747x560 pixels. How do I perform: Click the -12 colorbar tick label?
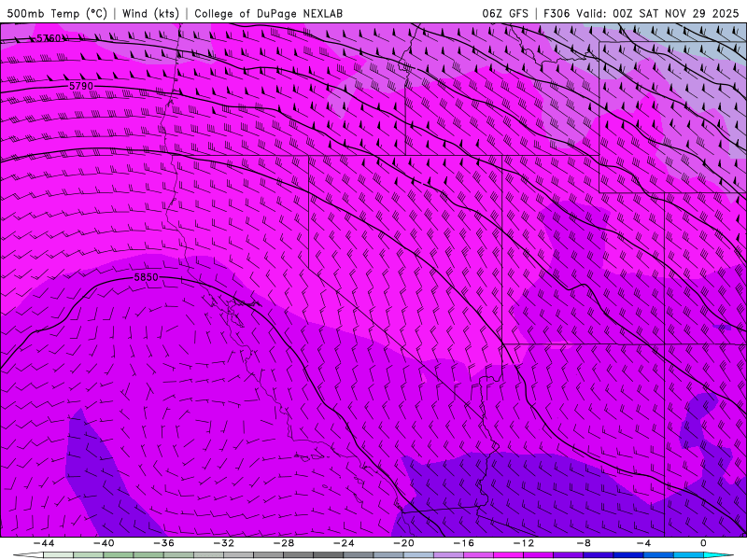point(524,543)
